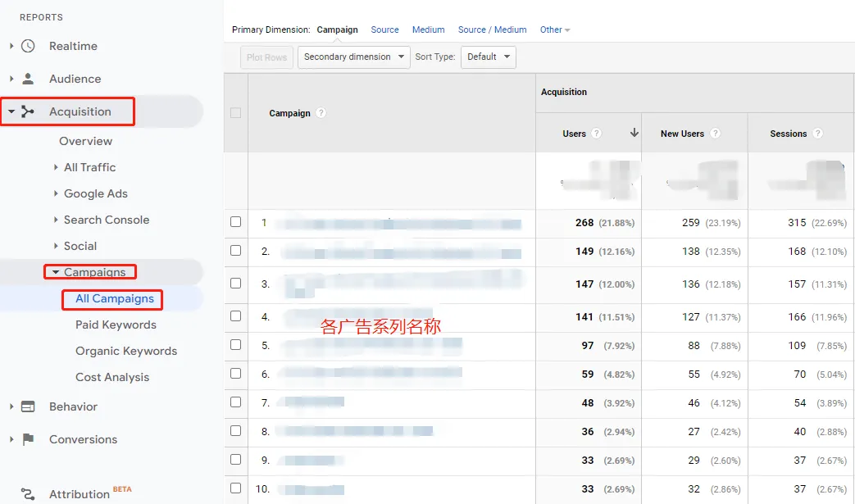Viewport: 855px width, 504px height.
Task: Click the Realtime clock icon
Action: [x=29, y=46]
